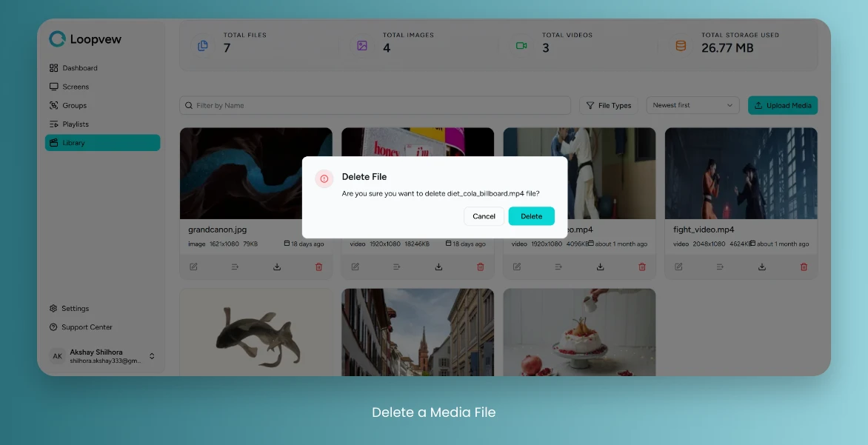
Task: Edit the grandcanon.jpg file
Action: coord(193,267)
